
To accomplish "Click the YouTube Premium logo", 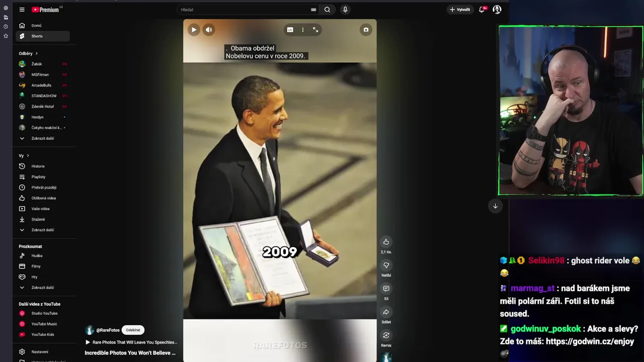I will point(46,10).
